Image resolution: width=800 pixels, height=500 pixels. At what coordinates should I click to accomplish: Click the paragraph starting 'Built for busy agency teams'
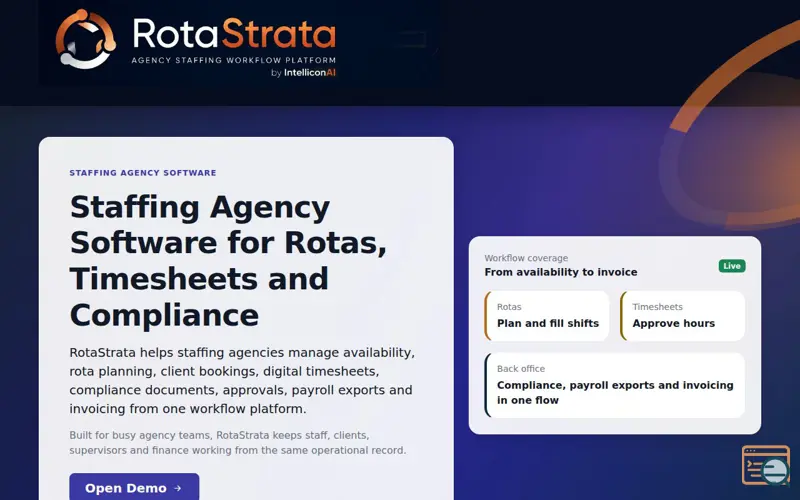pos(238,443)
